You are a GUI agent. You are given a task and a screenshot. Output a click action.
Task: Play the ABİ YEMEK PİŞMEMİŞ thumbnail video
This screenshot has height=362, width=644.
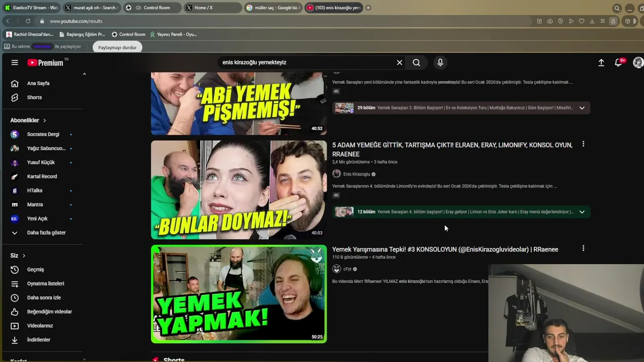click(x=239, y=104)
